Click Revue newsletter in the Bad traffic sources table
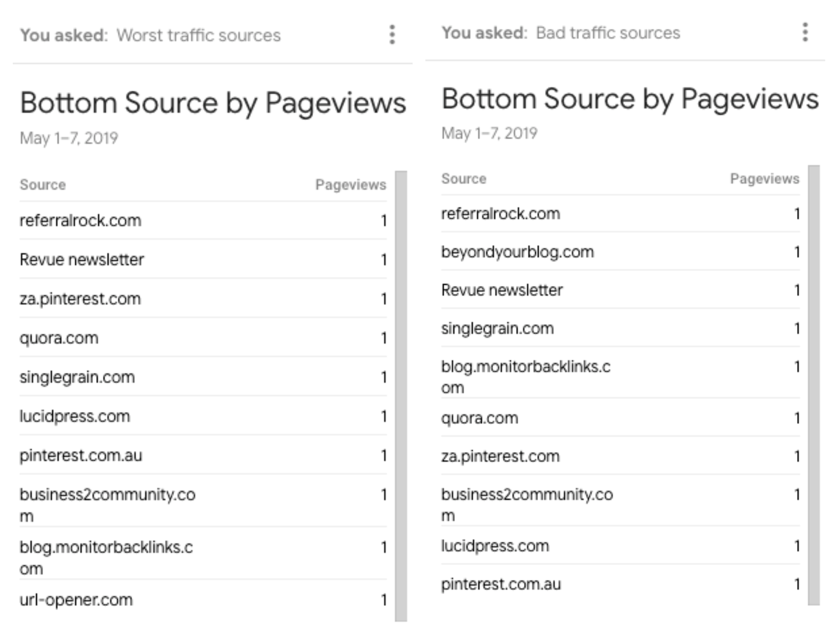Image resolution: width=838 pixels, height=644 pixels. 502,290
